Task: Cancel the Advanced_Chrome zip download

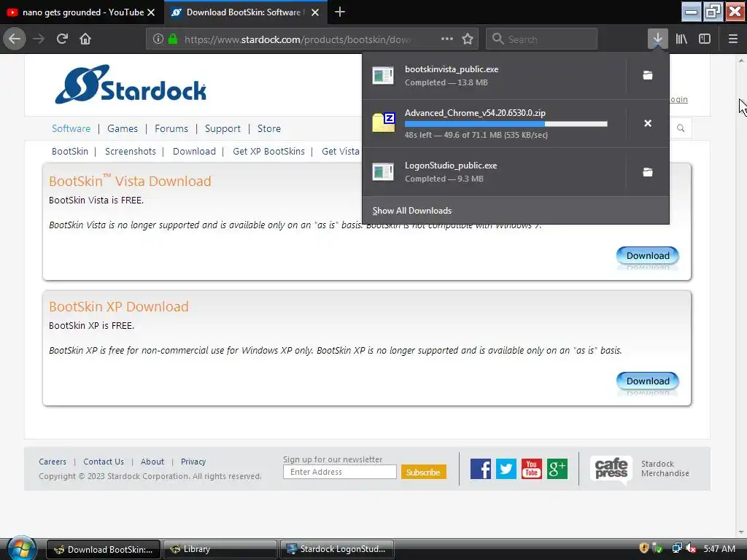Action: (x=648, y=123)
